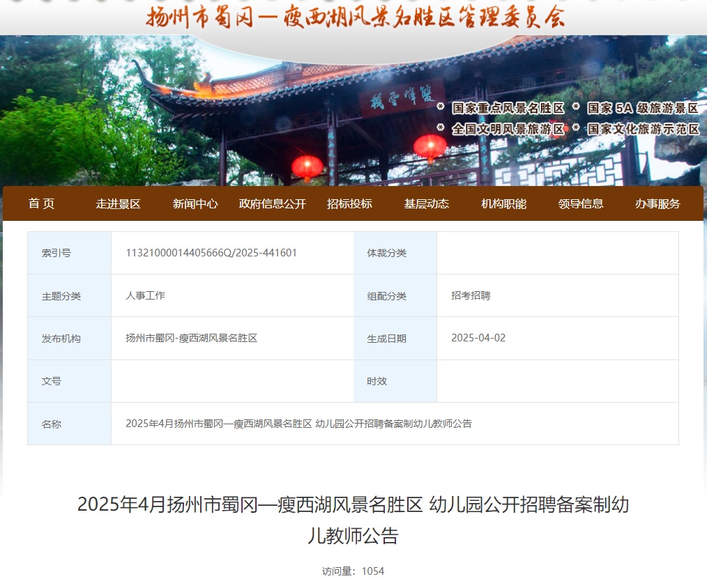Go to the 走进景区 section
The width and height of the screenshot is (707, 588).
tap(119, 203)
